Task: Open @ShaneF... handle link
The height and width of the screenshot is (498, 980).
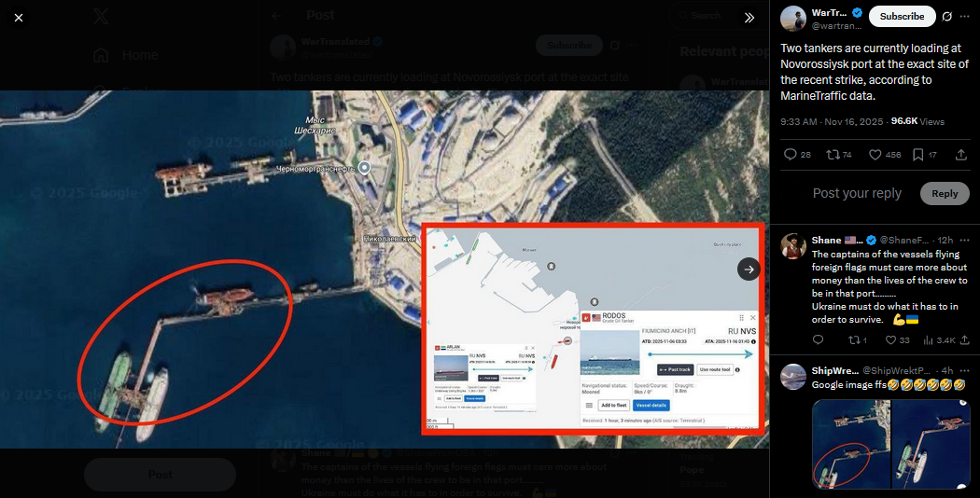Action: coord(904,241)
